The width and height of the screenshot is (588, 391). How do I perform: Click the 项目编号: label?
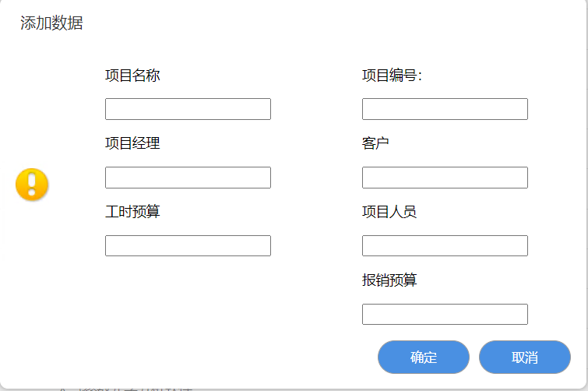click(392, 76)
